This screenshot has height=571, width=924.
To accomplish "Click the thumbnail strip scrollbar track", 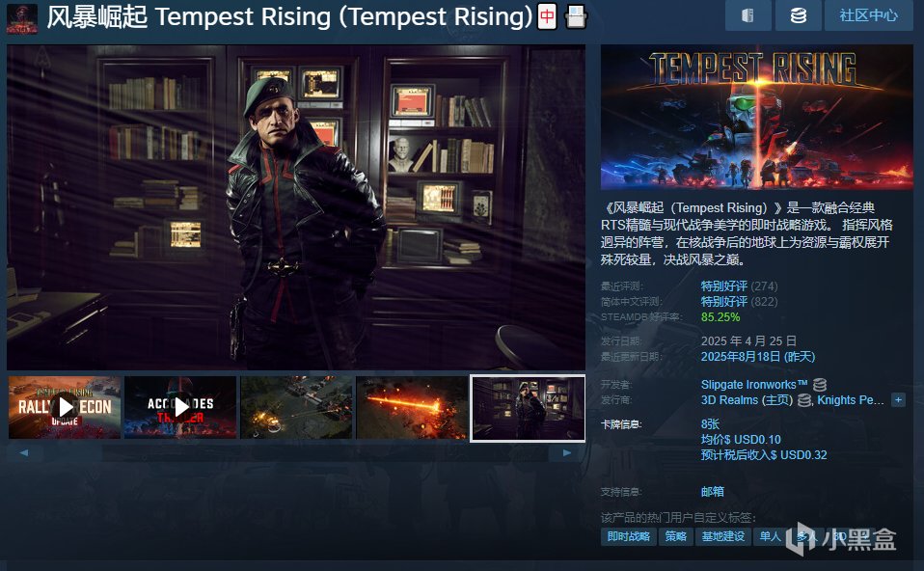I will pyautogui.click(x=294, y=452).
